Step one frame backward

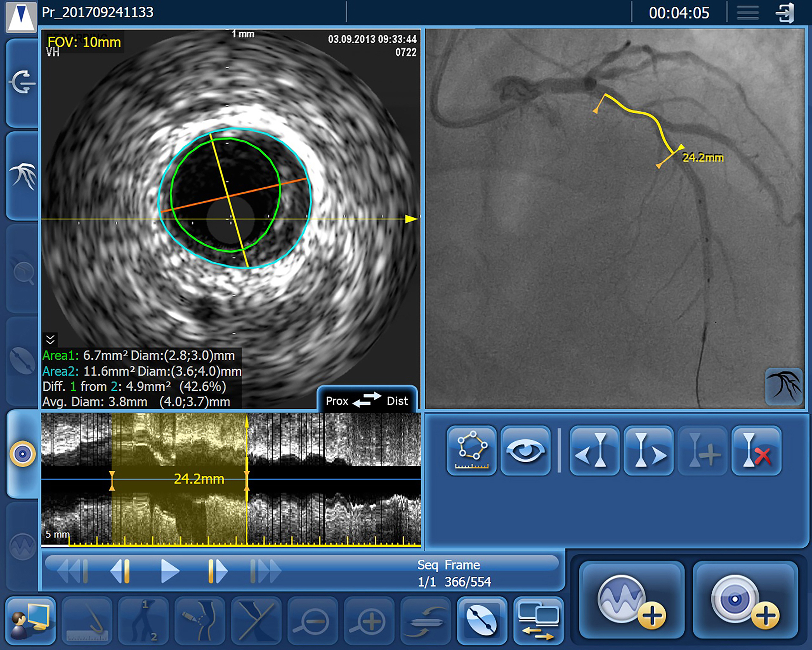pos(120,570)
